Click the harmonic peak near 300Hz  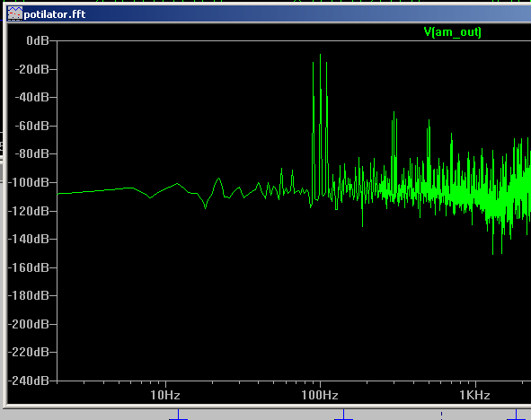[x=394, y=113]
